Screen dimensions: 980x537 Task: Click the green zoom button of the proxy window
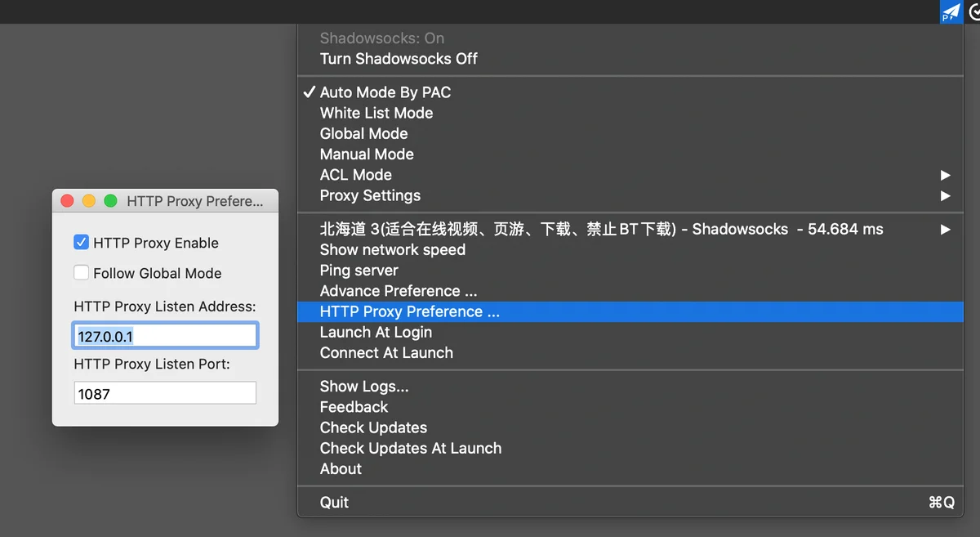click(110, 201)
